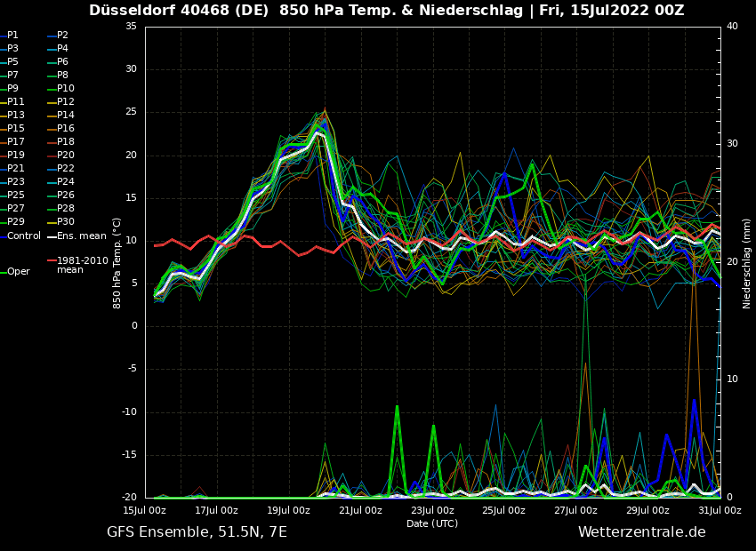Click the Oper legend entry
The width and height of the screenshot is (756, 551).
18,272
